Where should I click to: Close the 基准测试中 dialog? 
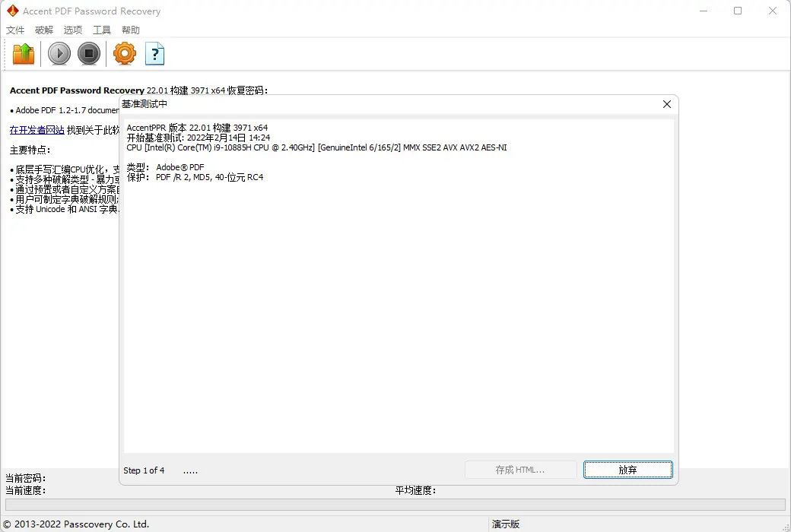point(667,104)
